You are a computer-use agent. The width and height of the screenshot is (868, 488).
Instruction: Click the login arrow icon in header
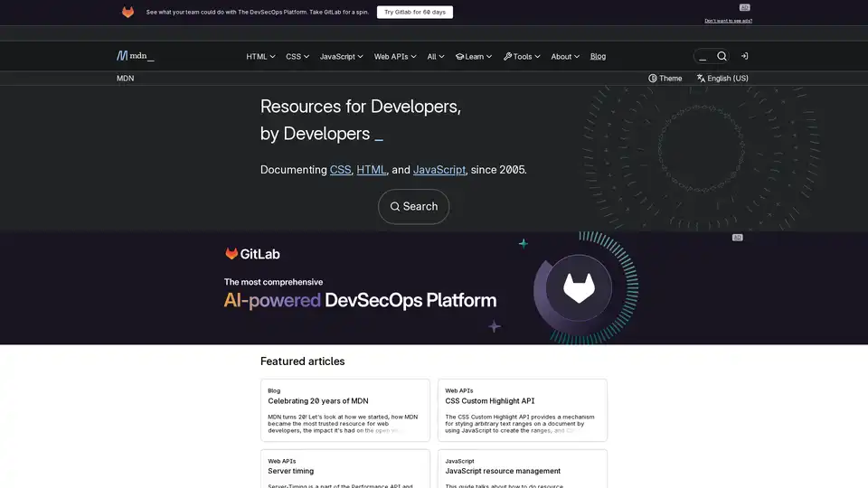coord(744,56)
